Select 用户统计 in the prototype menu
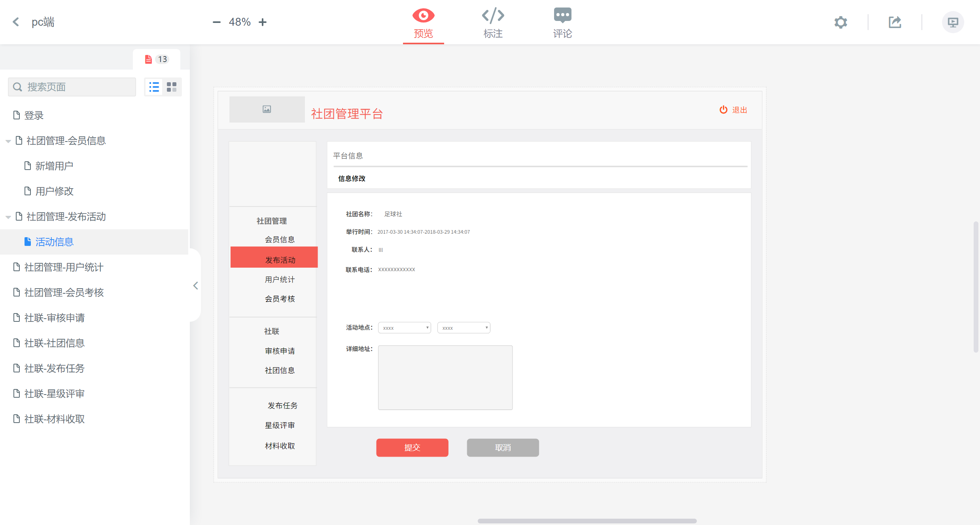 [280, 279]
